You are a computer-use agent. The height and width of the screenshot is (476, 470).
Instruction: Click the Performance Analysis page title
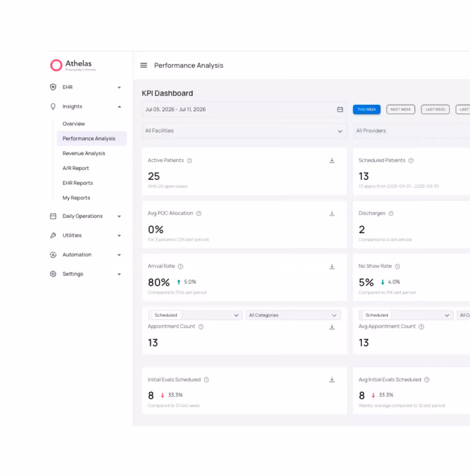point(188,65)
